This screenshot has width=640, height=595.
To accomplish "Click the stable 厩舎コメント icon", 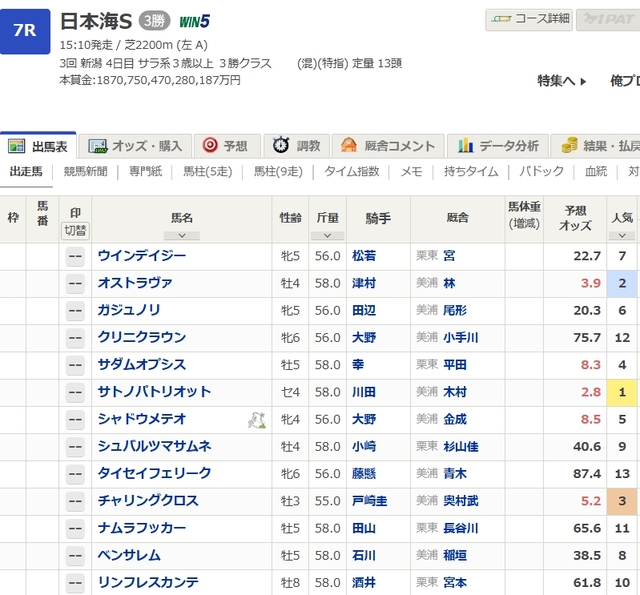I will [349, 145].
